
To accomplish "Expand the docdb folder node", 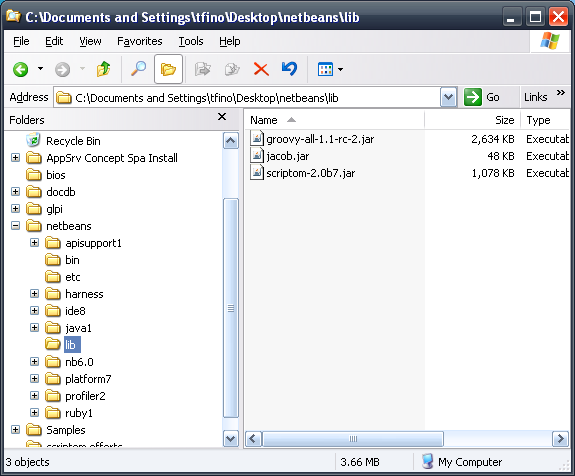I will (15, 191).
